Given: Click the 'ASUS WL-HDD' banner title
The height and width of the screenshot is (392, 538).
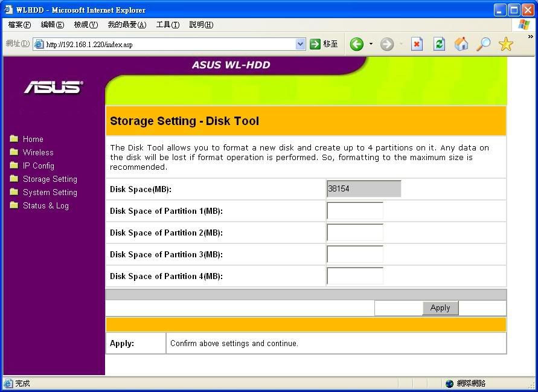Looking at the screenshot, I should [x=231, y=65].
